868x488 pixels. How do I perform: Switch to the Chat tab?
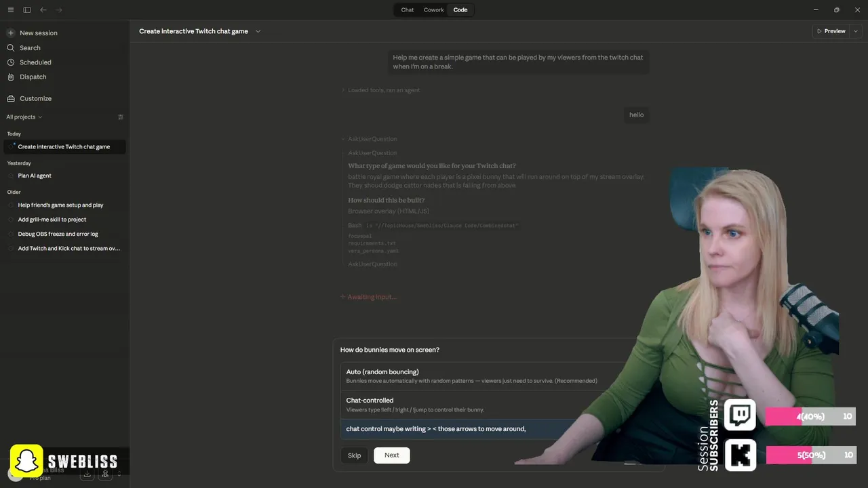[x=408, y=10]
